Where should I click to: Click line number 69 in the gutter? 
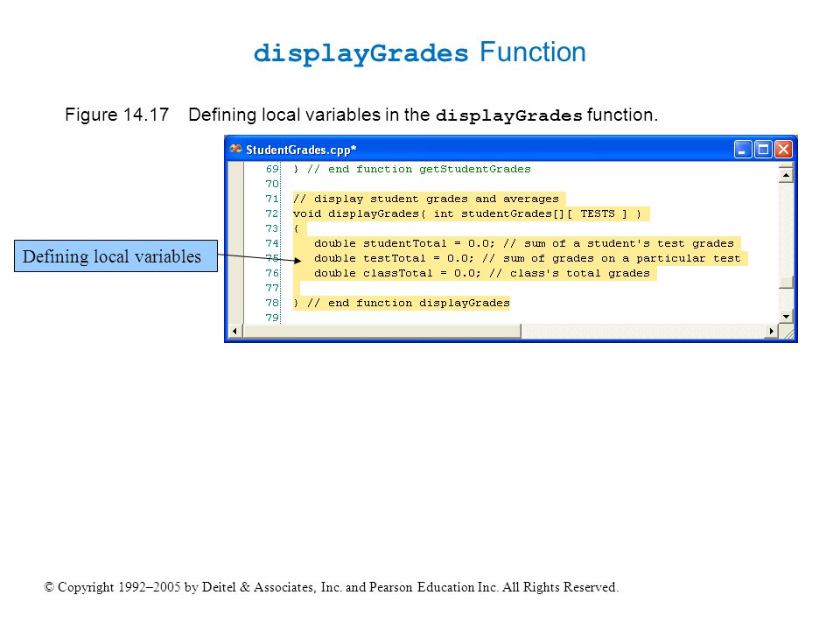[x=272, y=169]
